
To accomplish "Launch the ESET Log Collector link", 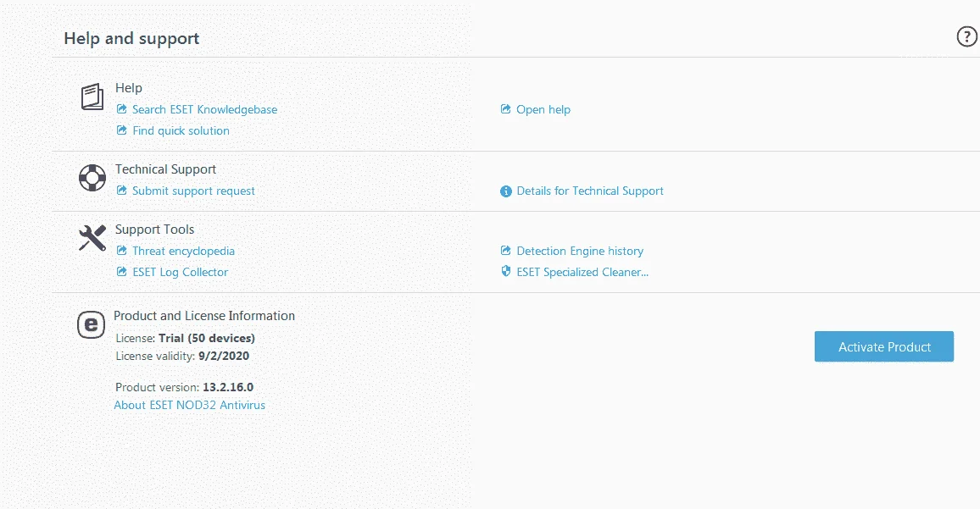I will click(x=180, y=272).
